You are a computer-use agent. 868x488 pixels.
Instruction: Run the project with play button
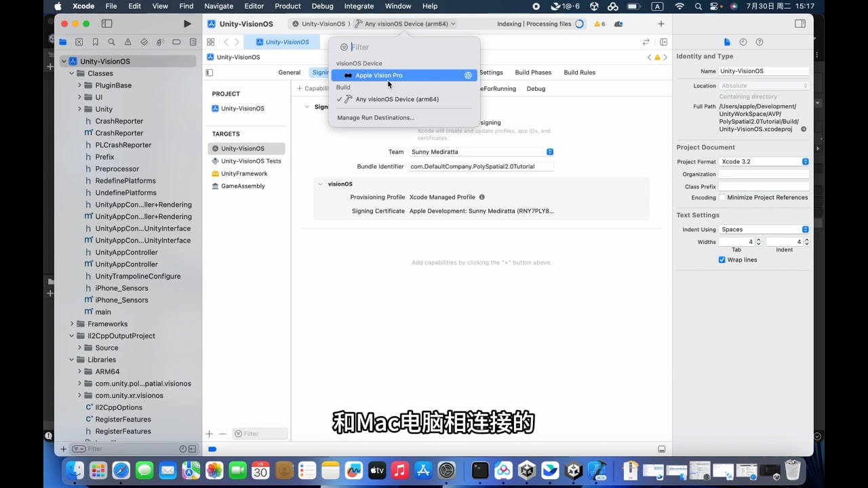point(187,24)
